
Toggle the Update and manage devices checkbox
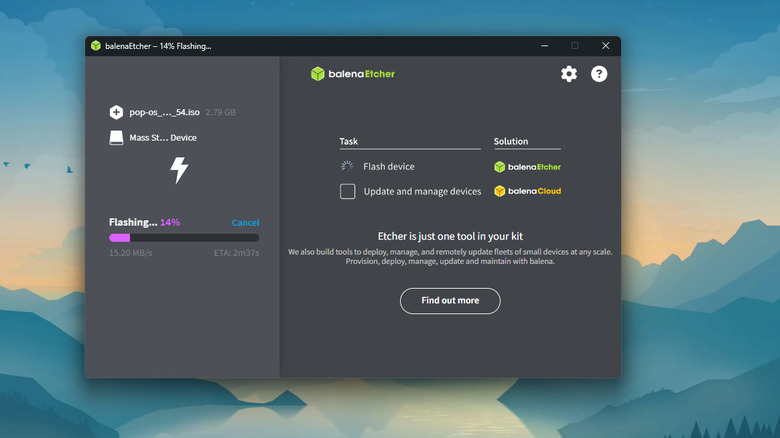coord(347,191)
